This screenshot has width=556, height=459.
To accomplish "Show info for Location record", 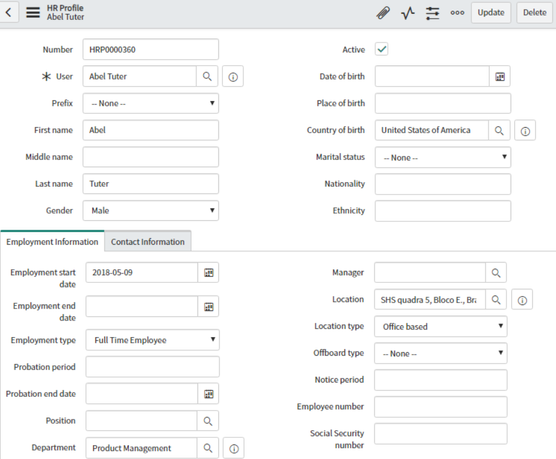I will pyautogui.click(x=522, y=300).
